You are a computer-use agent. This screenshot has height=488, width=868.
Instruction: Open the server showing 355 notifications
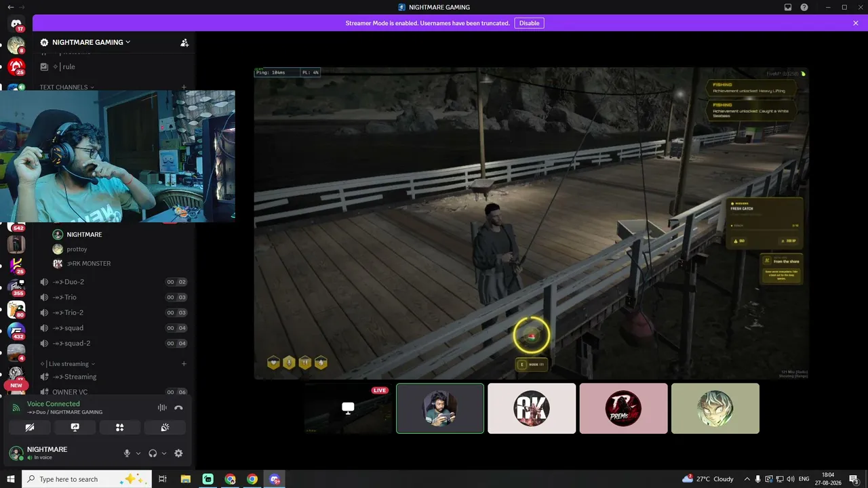click(x=16, y=287)
